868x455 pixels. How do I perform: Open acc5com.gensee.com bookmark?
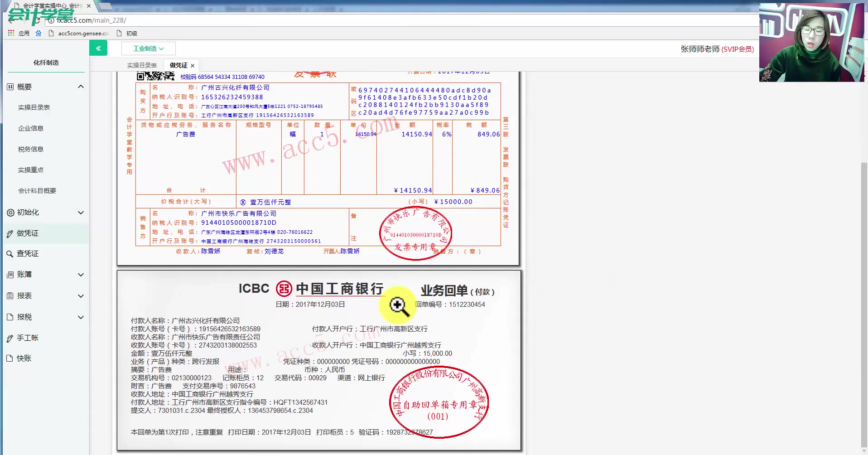pyautogui.click(x=78, y=33)
